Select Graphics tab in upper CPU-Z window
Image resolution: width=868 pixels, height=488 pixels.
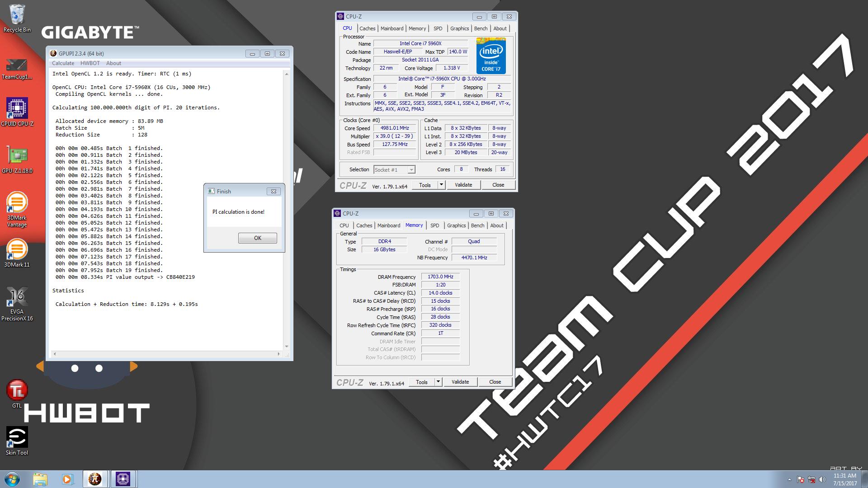459,28
